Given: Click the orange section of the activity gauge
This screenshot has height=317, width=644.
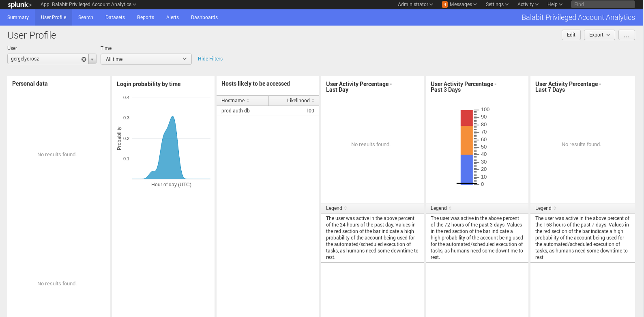Looking at the screenshot, I should (467, 140).
